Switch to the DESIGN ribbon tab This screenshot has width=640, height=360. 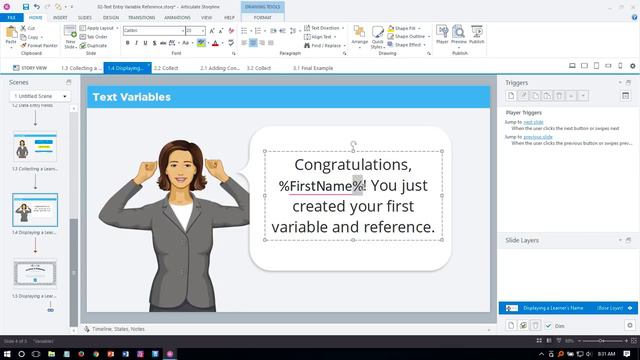click(x=111, y=18)
